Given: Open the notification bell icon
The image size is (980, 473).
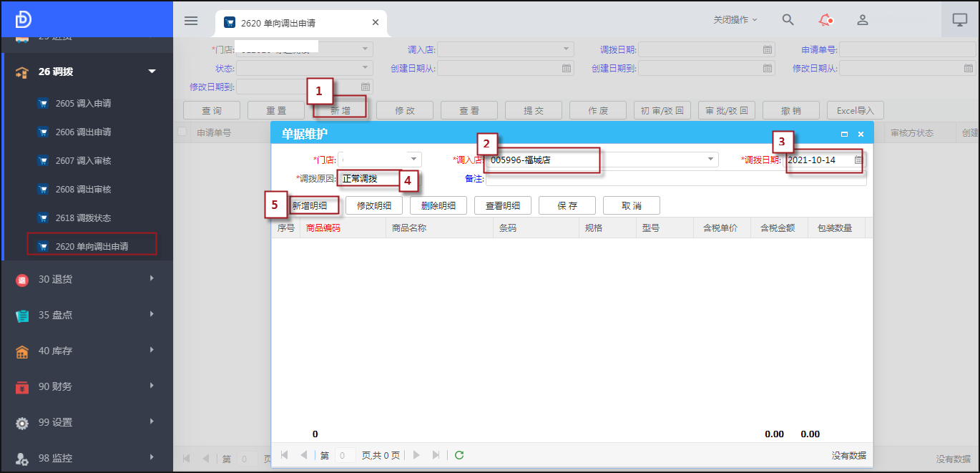Looking at the screenshot, I should pyautogui.click(x=826, y=20).
